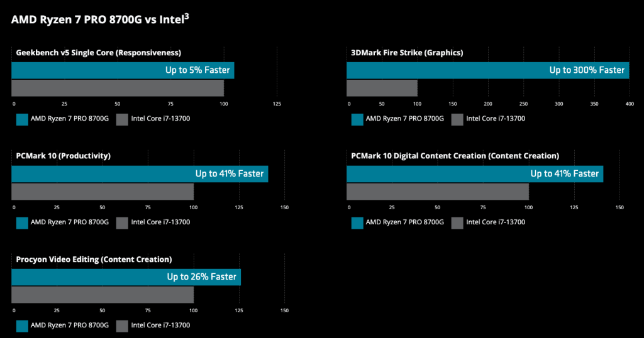Screen dimensions: 644x338
Task: Click the teal legend swatch under PCMark 10 Productivity
Action: 22,222
